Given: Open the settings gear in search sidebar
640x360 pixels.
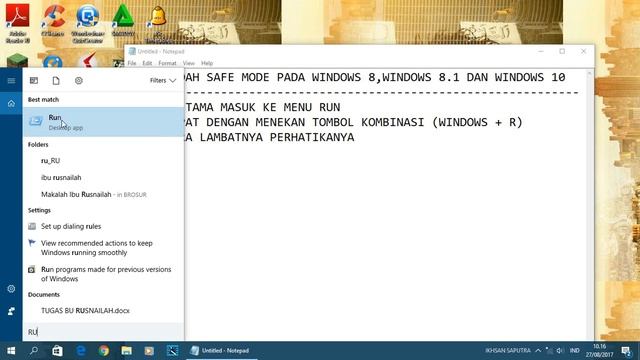Looking at the screenshot, I should pos(11,289).
